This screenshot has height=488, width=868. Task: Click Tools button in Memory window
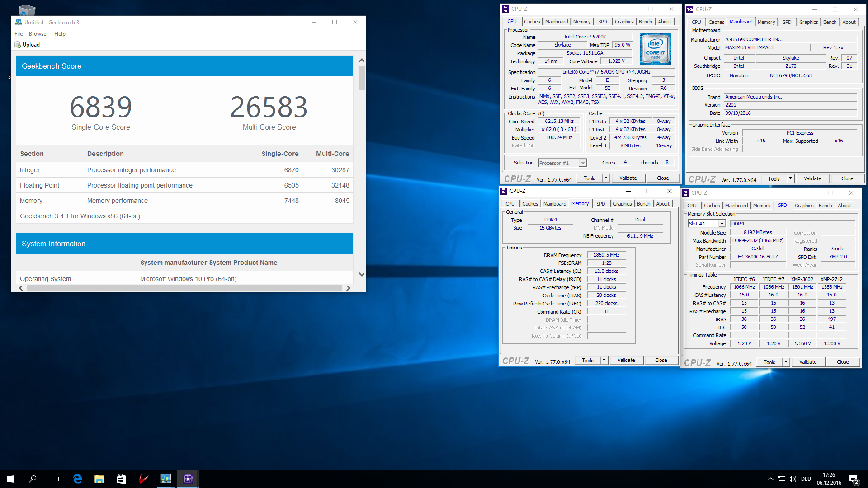pyautogui.click(x=588, y=360)
